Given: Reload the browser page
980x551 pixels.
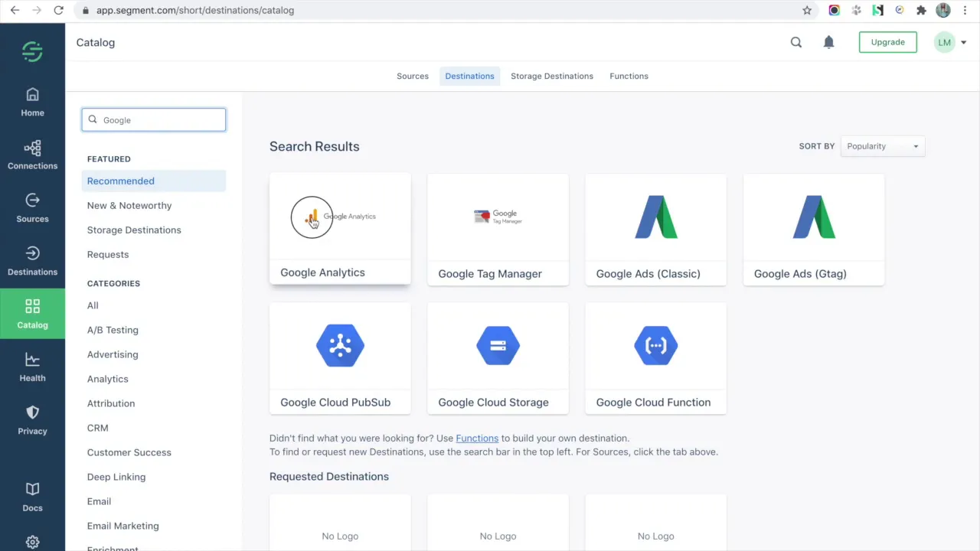Looking at the screenshot, I should (x=59, y=10).
